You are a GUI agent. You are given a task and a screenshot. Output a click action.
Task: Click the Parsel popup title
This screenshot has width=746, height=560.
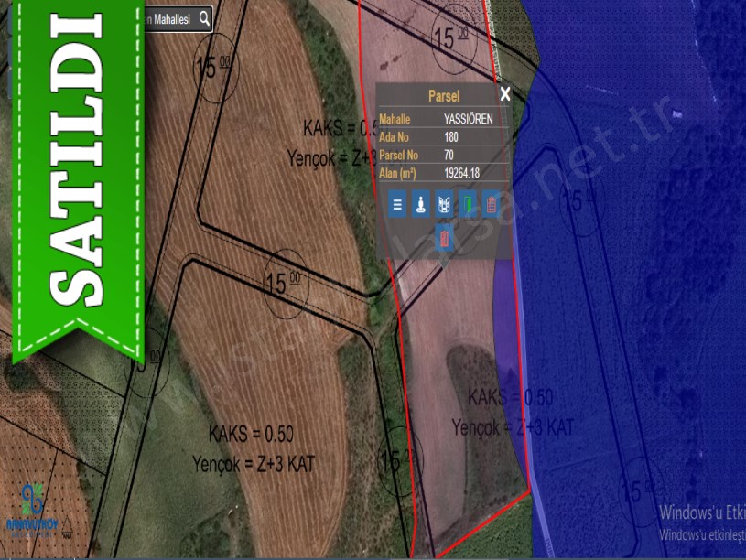(444, 95)
